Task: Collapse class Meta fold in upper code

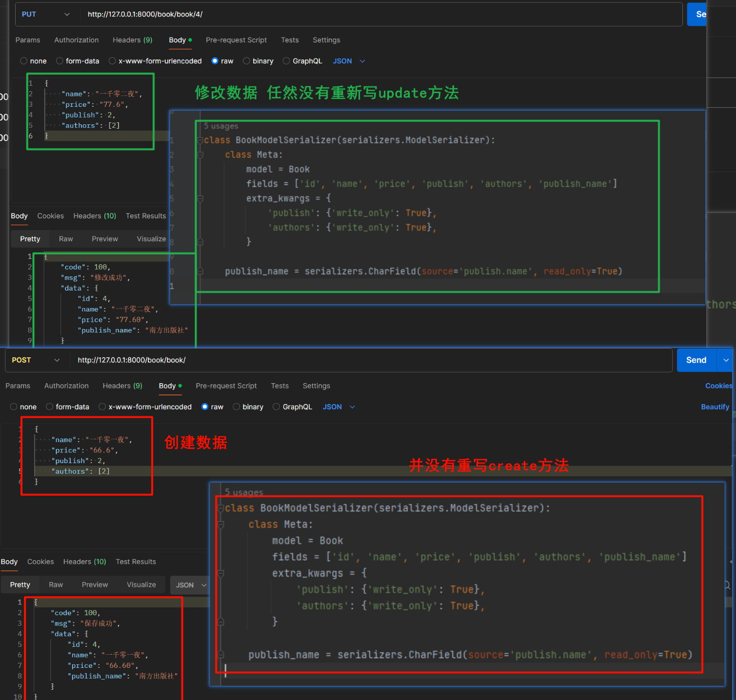Action: 200,155
